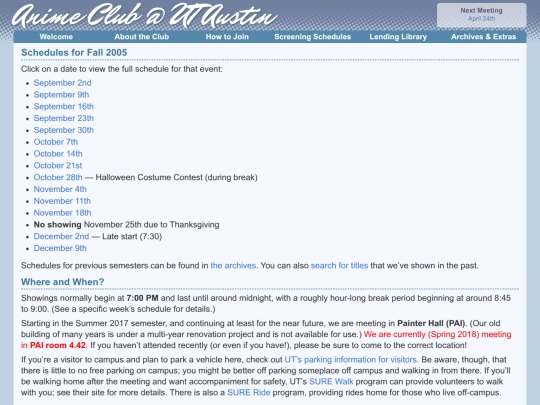Open Archives & Extras menu
Viewport: 540px width, 405px height.
[x=484, y=37]
